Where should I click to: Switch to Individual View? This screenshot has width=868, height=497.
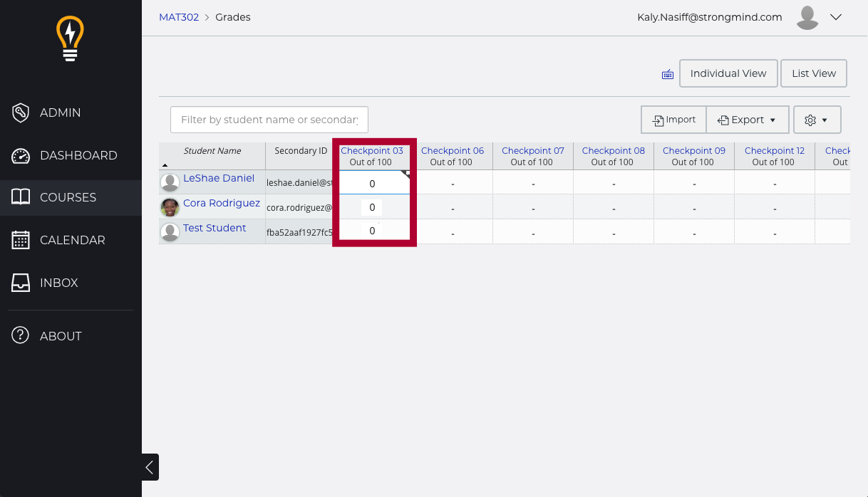coord(728,73)
